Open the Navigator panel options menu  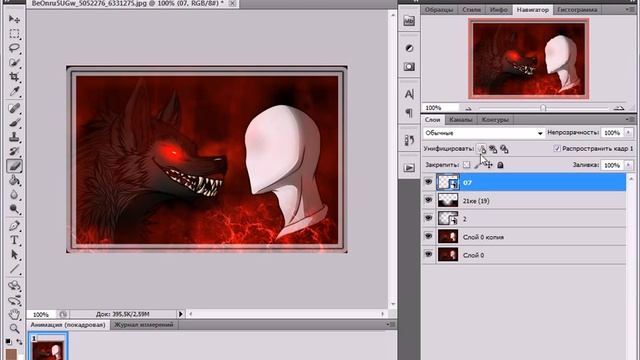(x=630, y=9)
